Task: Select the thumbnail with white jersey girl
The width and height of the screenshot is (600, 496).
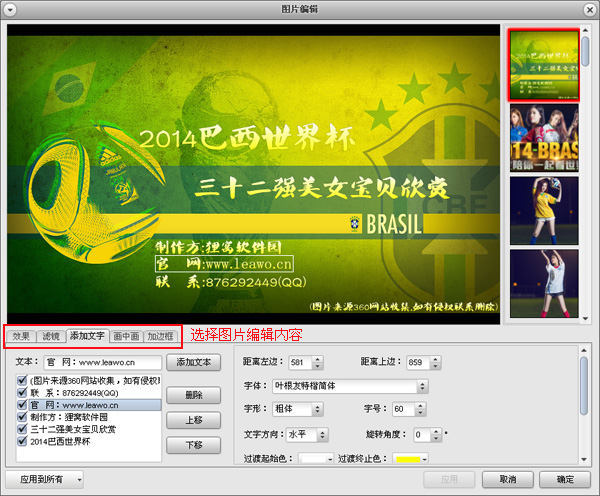Action: click(x=544, y=284)
